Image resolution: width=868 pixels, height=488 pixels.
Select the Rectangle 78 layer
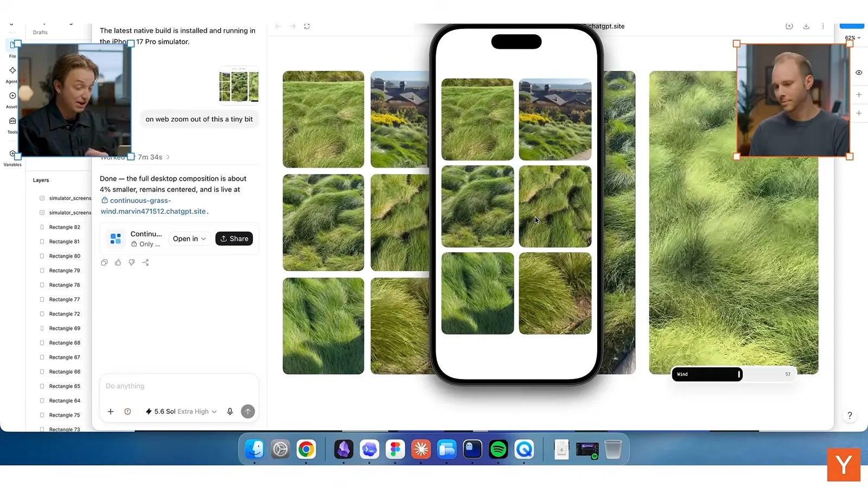(65, 285)
